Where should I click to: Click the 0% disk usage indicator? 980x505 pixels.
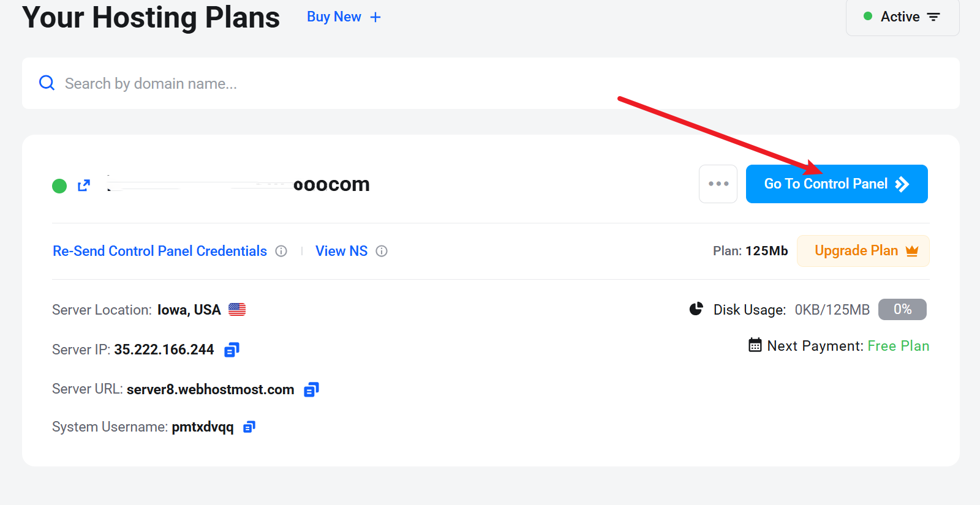pyautogui.click(x=902, y=309)
